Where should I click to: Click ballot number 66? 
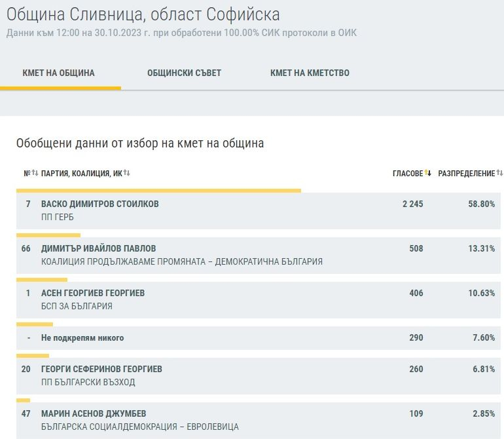(x=26, y=248)
